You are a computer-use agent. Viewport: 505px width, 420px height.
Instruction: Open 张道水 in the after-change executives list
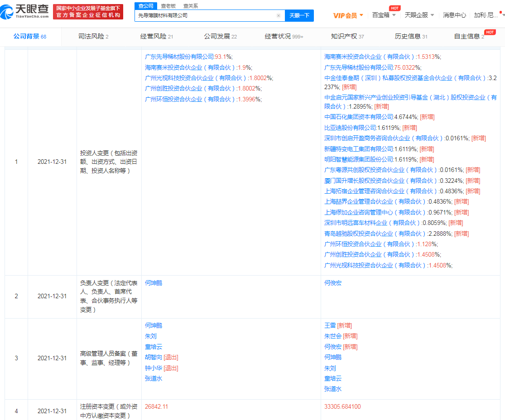click(x=333, y=389)
